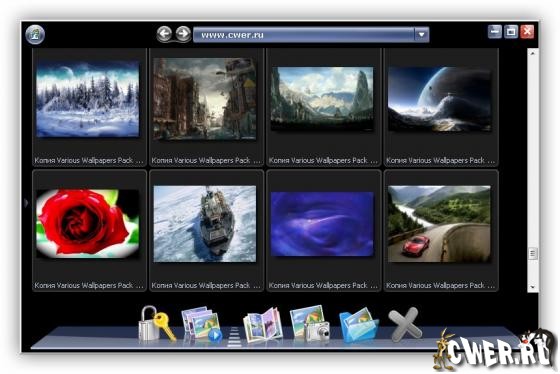This screenshot has width=560, height=374.
Task: Select the red rose thumbnail
Action: click(x=88, y=223)
